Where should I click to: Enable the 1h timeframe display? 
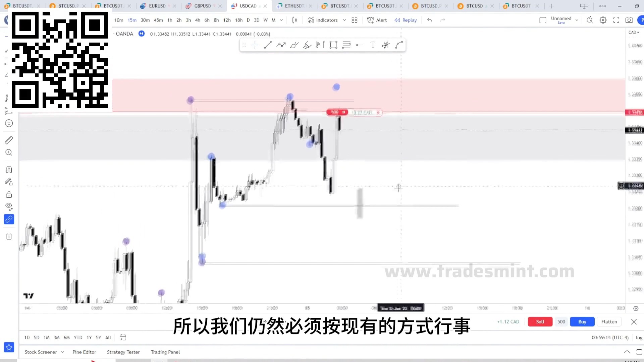pyautogui.click(x=170, y=20)
